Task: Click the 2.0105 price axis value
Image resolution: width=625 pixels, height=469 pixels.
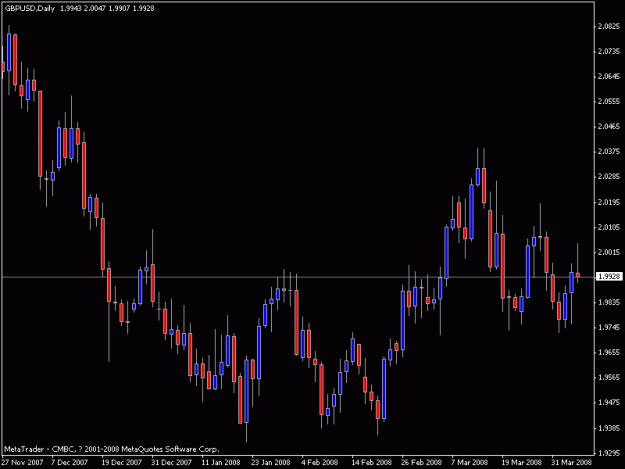Action: click(609, 227)
